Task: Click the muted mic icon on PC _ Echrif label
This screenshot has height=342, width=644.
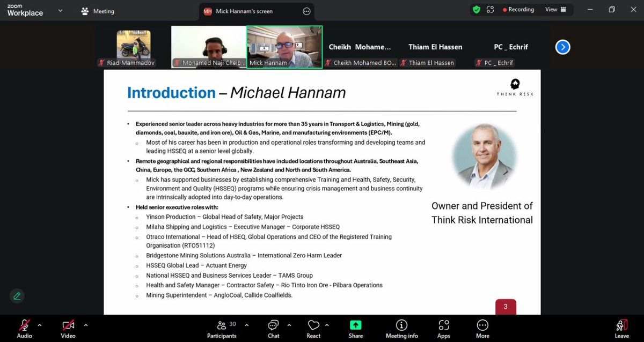Action: [478, 63]
